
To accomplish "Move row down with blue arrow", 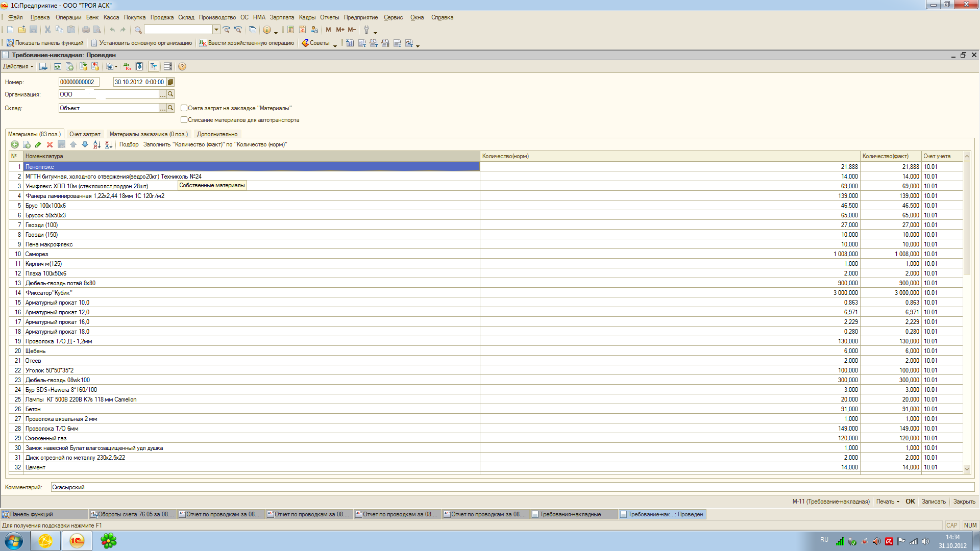I will [85, 145].
